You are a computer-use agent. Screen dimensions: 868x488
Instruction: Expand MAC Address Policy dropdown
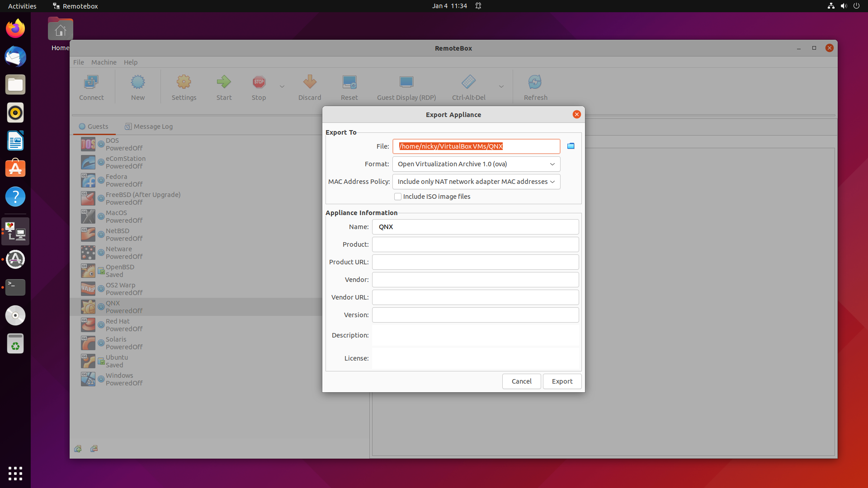click(552, 181)
